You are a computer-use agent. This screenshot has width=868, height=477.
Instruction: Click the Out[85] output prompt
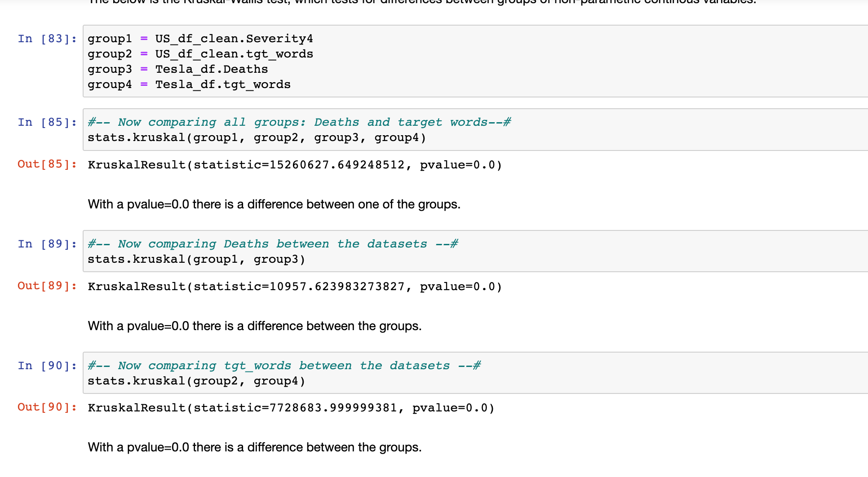coord(47,164)
